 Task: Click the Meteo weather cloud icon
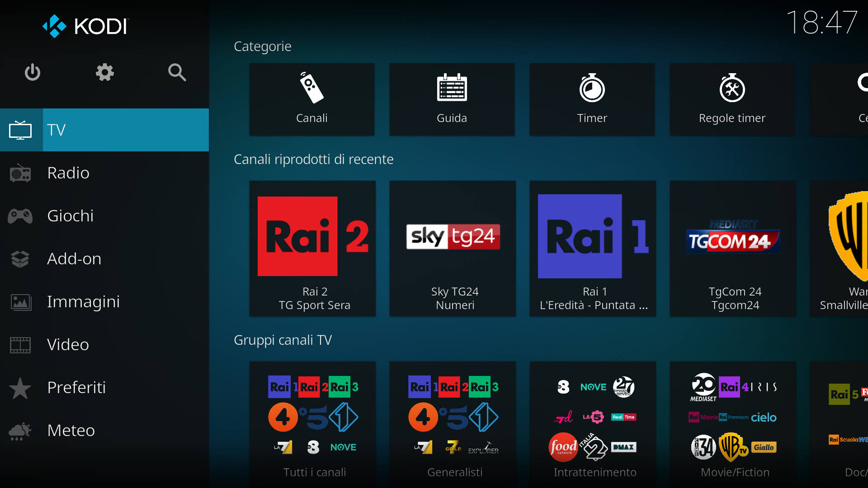(x=20, y=431)
